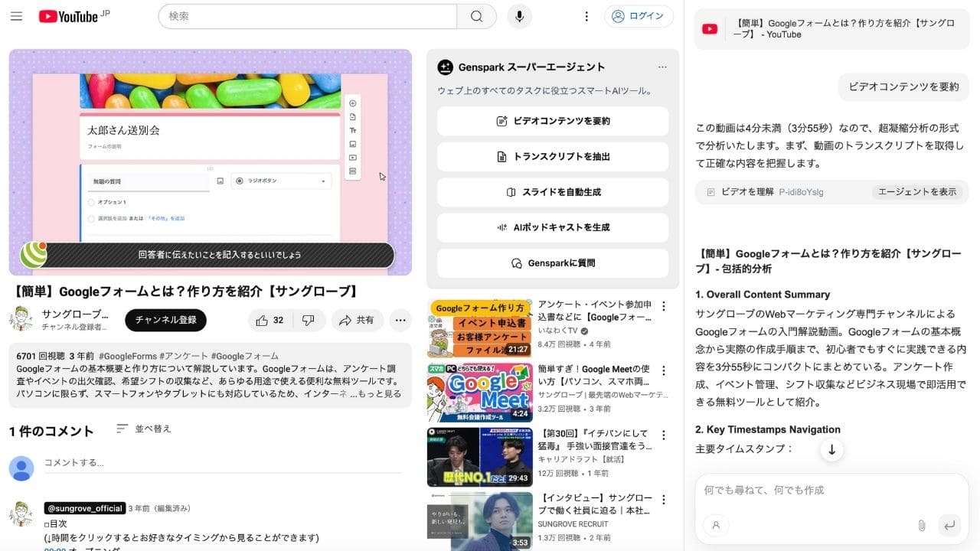Click 何でも尋ねて chat input
This screenshot has height=551, width=980.
[x=831, y=490]
